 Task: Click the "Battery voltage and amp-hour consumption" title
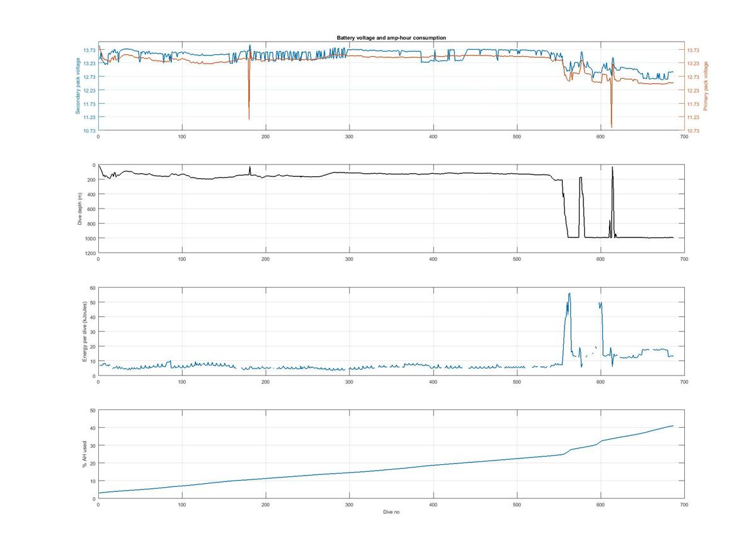tap(391, 38)
